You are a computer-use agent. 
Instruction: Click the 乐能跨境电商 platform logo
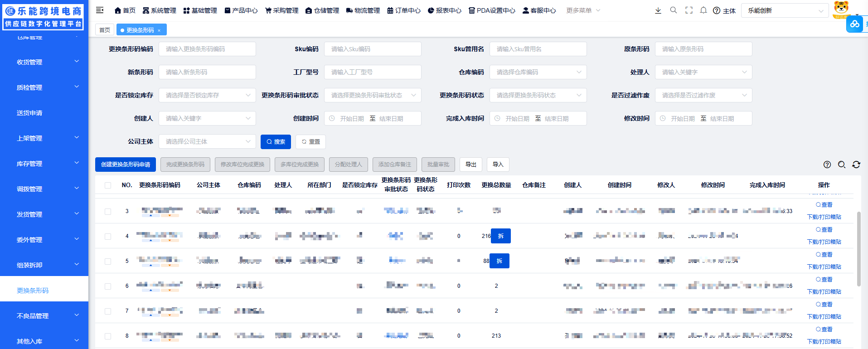[x=44, y=17]
